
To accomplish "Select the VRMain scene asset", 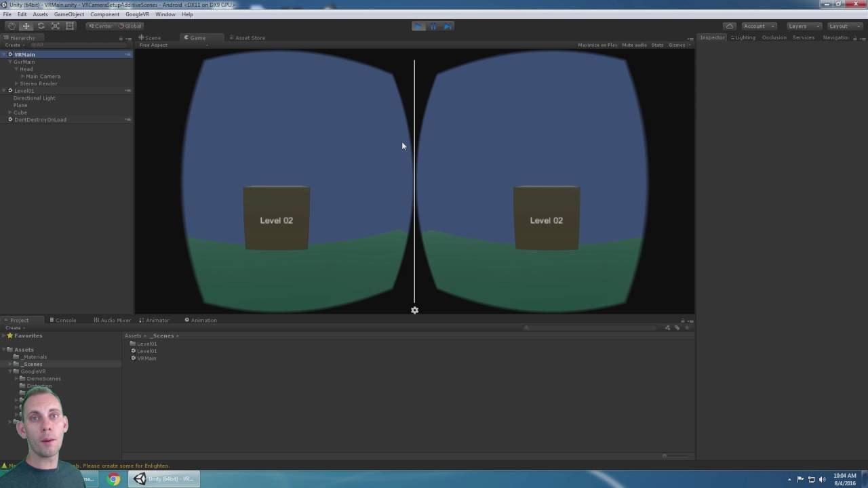I will point(144,358).
